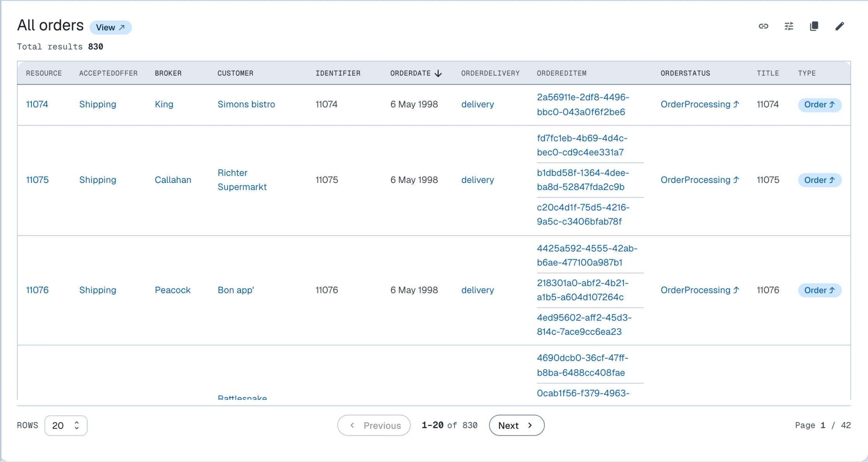Open ordered item 4690dcb0-36cf-47ff
868x462 pixels.
pyautogui.click(x=582, y=365)
